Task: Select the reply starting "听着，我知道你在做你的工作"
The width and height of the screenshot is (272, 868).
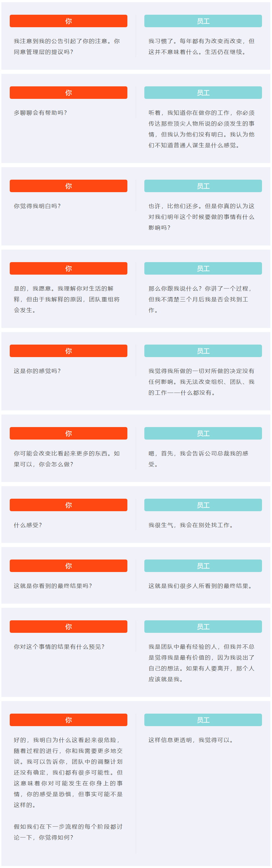Action: point(201,129)
